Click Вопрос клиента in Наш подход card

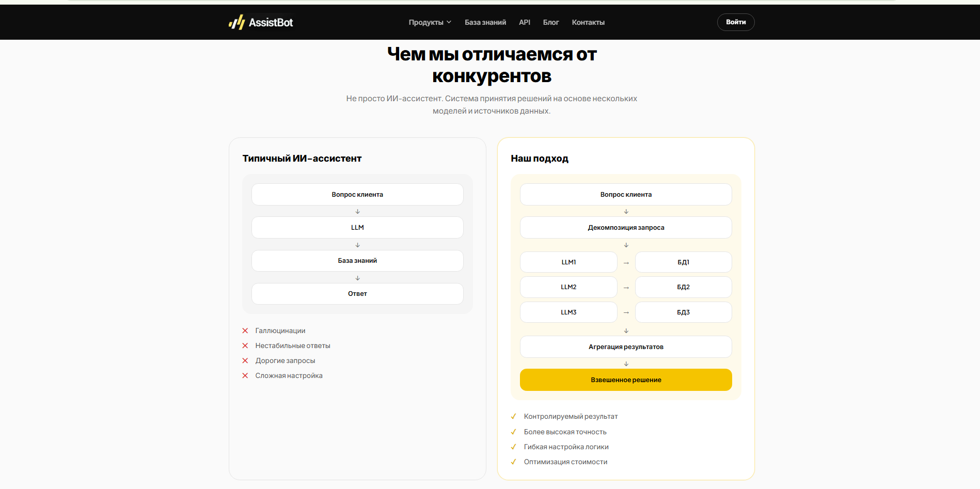pyautogui.click(x=626, y=195)
